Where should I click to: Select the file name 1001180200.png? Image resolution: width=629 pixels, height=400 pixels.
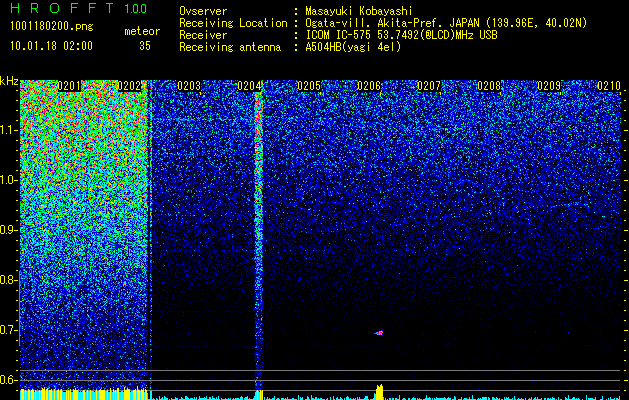[x=52, y=27]
